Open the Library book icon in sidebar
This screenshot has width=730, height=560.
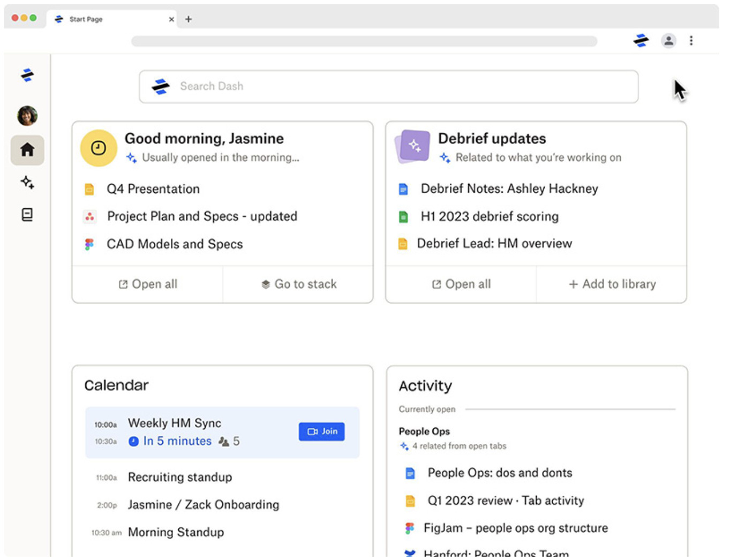coord(27,215)
